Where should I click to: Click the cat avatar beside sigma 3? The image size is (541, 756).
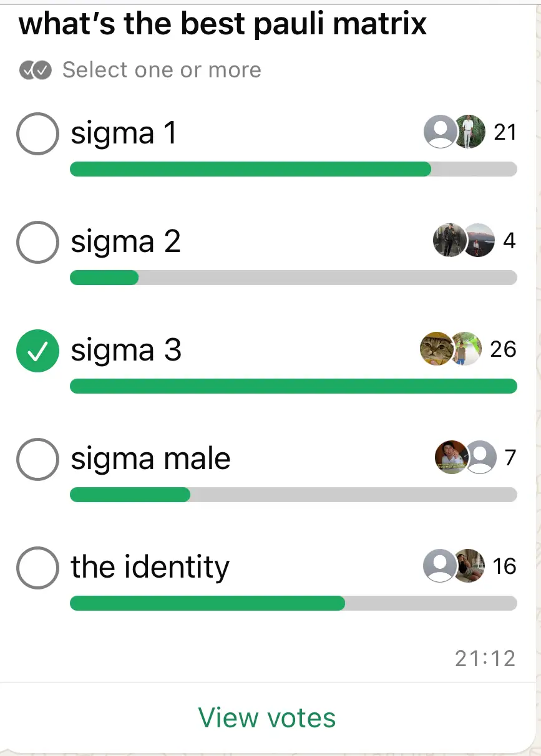tap(436, 349)
